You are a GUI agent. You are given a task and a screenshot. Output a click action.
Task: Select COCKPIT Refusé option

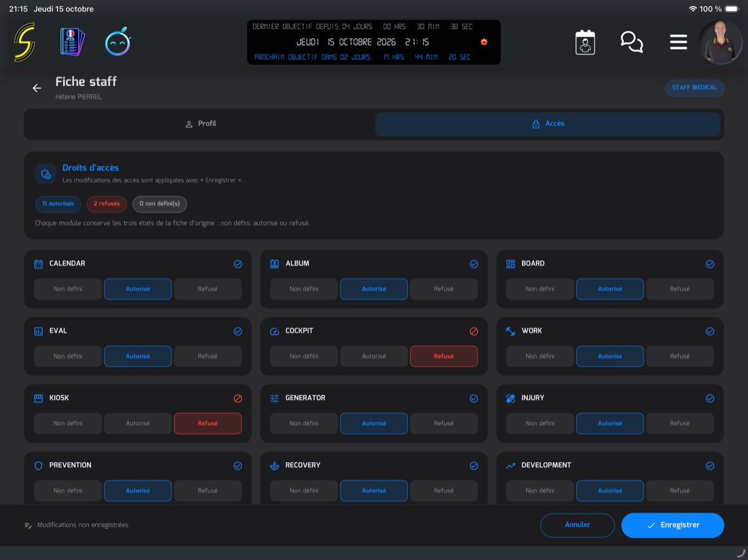click(444, 356)
